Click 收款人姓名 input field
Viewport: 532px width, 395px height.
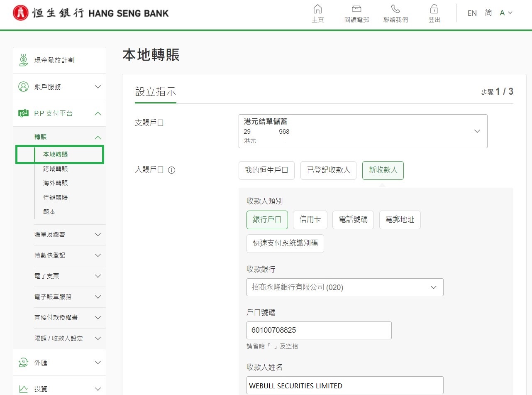345,385
